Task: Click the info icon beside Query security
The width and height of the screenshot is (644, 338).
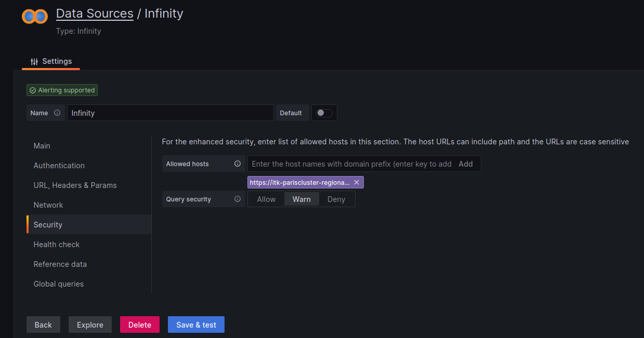Action: (238, 199)
